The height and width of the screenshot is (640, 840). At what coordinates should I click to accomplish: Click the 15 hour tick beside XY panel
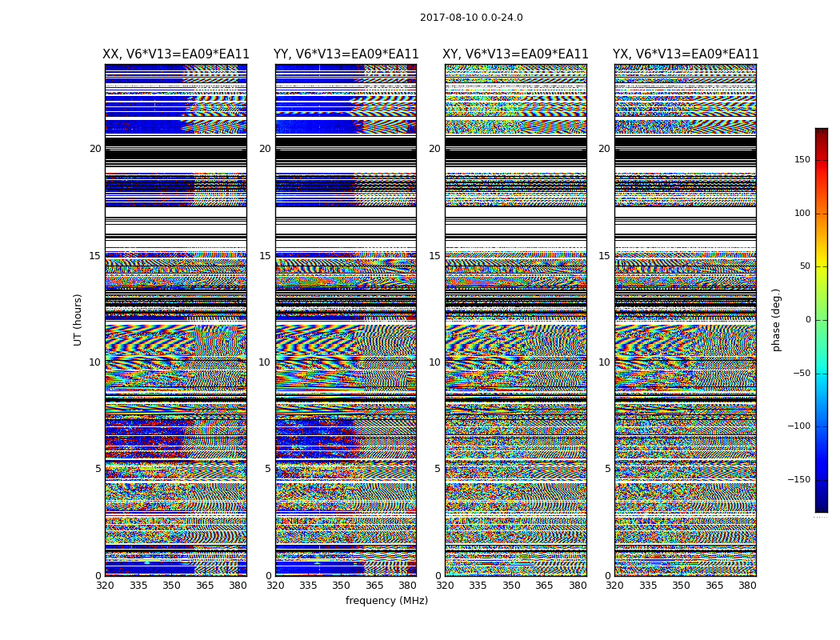pyautogui.click(x=435, y=256)
